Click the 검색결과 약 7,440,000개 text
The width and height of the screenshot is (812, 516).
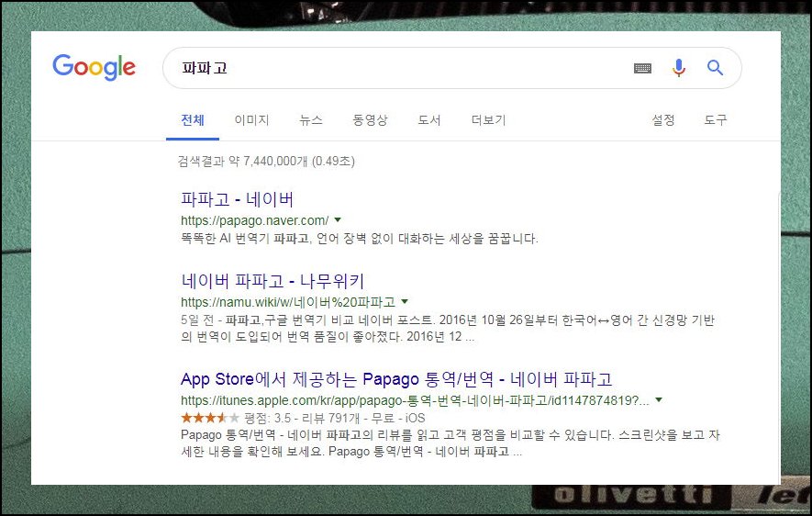pyautogui.click(x=266, y=161)
